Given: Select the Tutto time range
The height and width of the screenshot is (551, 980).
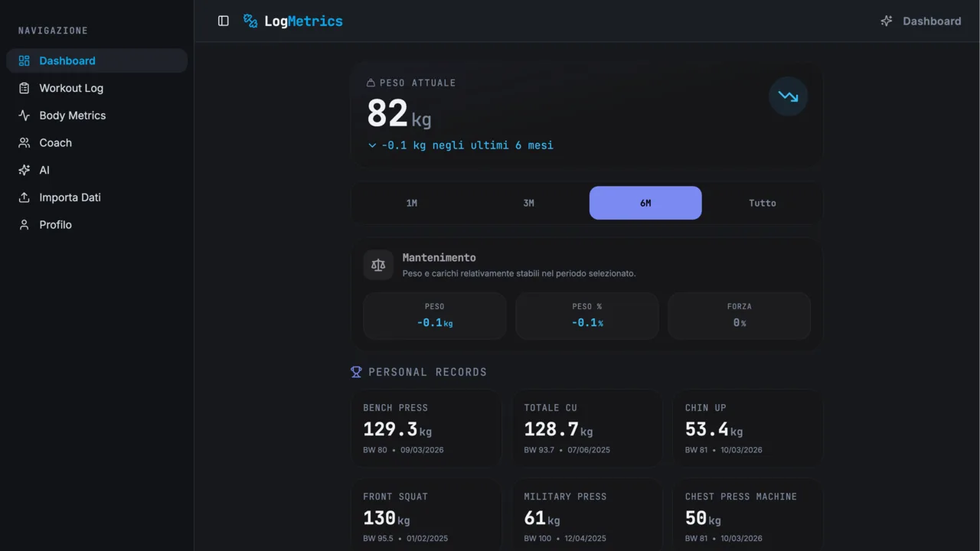Looking at the screenshot, I should 763,203.
